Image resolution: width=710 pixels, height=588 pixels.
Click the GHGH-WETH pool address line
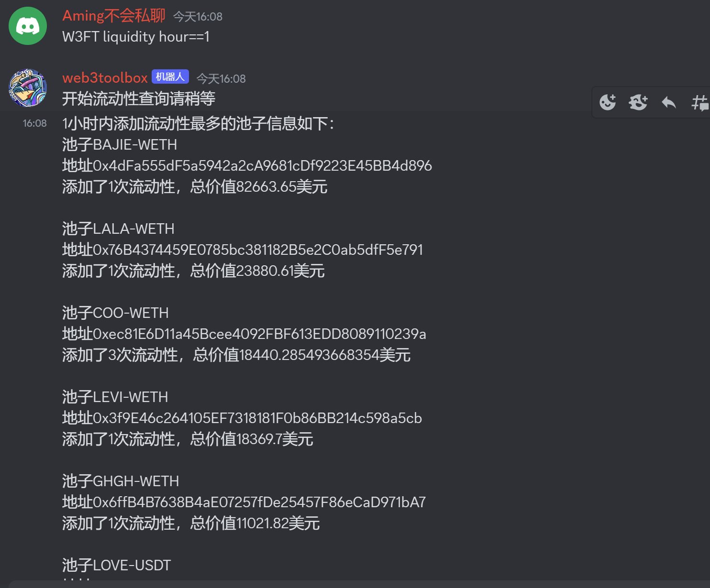tap(244, 502)
